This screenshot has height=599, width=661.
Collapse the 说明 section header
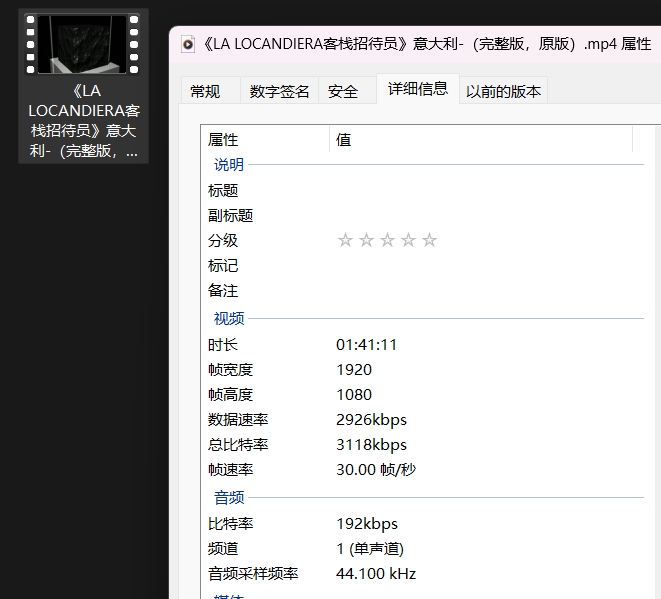click(x=228, y=164)
